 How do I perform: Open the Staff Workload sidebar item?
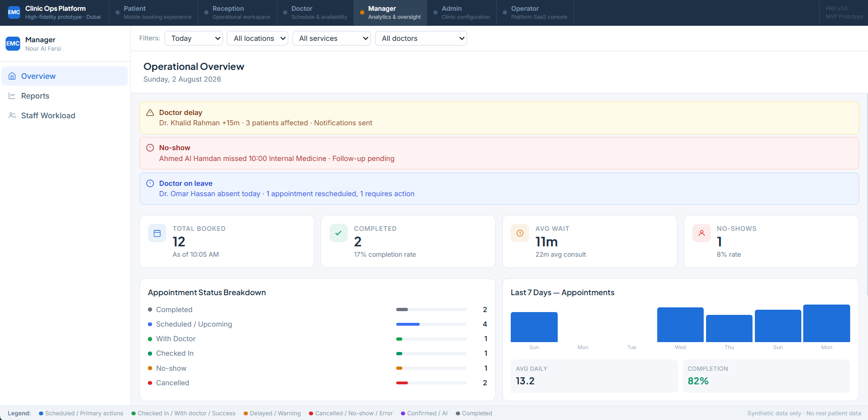(x=65, y=115)
